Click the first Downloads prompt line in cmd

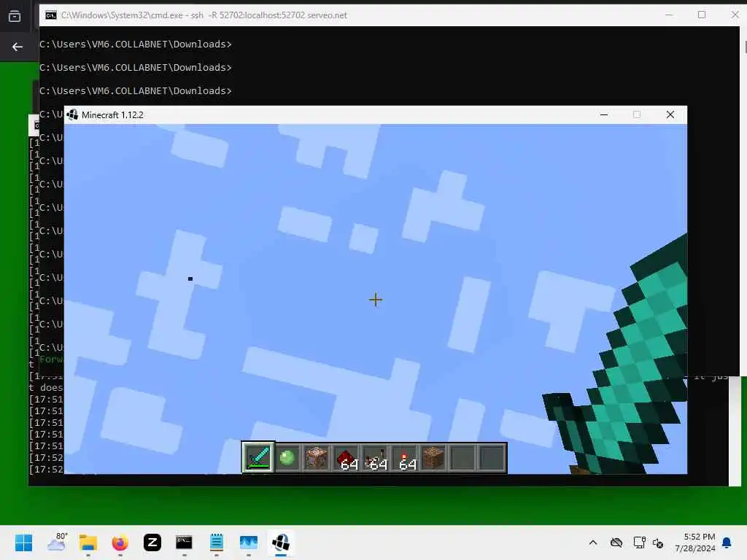coord(135,44)
